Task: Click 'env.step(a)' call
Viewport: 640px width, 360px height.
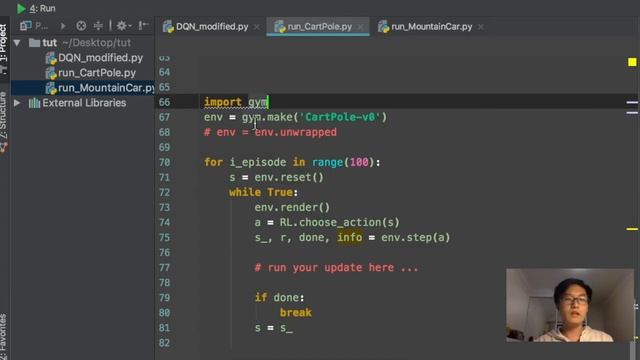Action: point(415,238)
